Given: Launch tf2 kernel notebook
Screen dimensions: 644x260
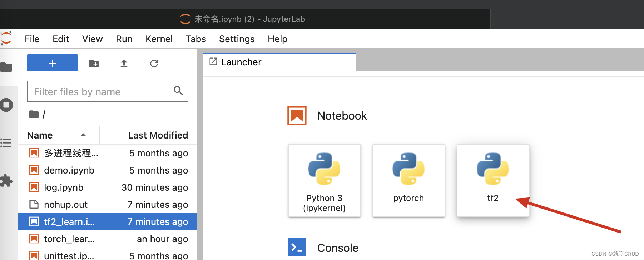Looking at the screenshot, I should [x=493, y=180].
